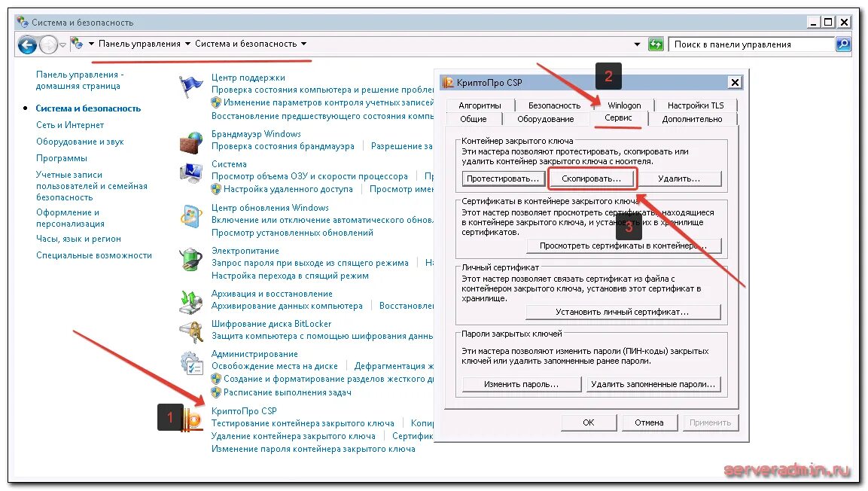Click Удалить запомненные пароли... button

pos(653,384)
